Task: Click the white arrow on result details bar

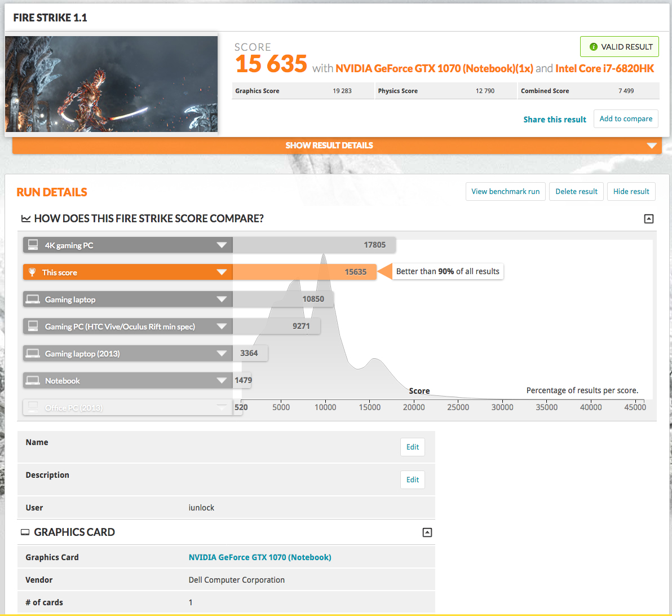Action: (x=652, y=146)
